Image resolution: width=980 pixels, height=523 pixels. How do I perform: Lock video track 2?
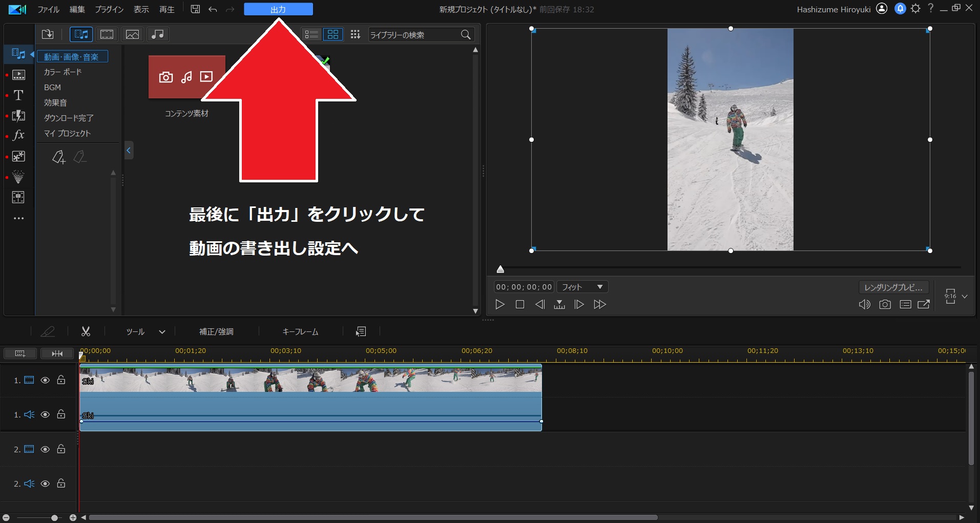[61, 449]
